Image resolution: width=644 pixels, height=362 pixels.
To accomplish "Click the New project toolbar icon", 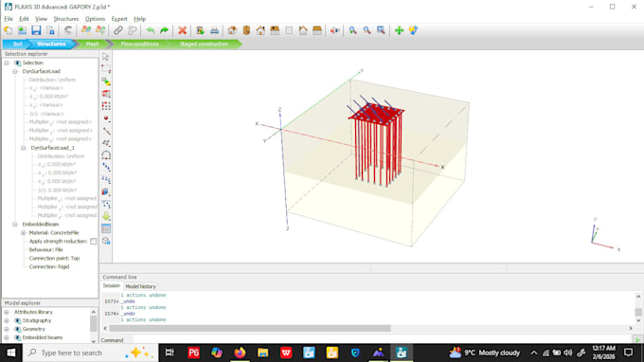I will pos(9,30).
